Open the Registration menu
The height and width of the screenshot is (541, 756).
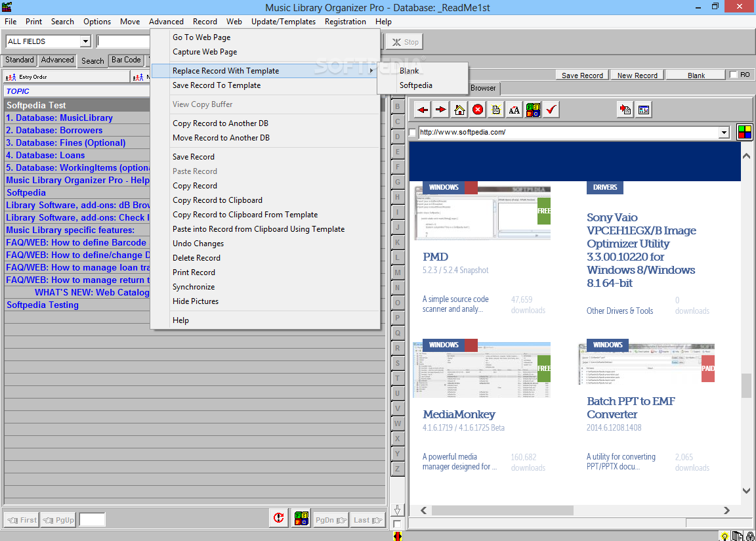(x=345, y=22)
